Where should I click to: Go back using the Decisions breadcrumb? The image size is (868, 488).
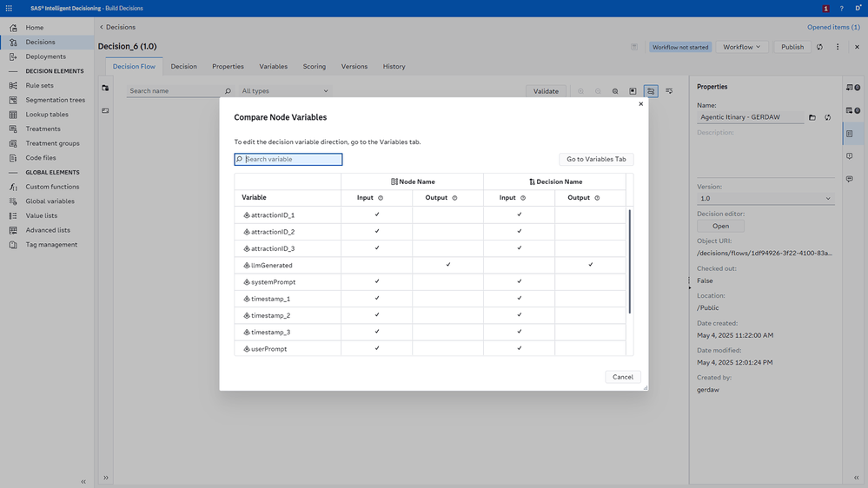coord(117,27)
